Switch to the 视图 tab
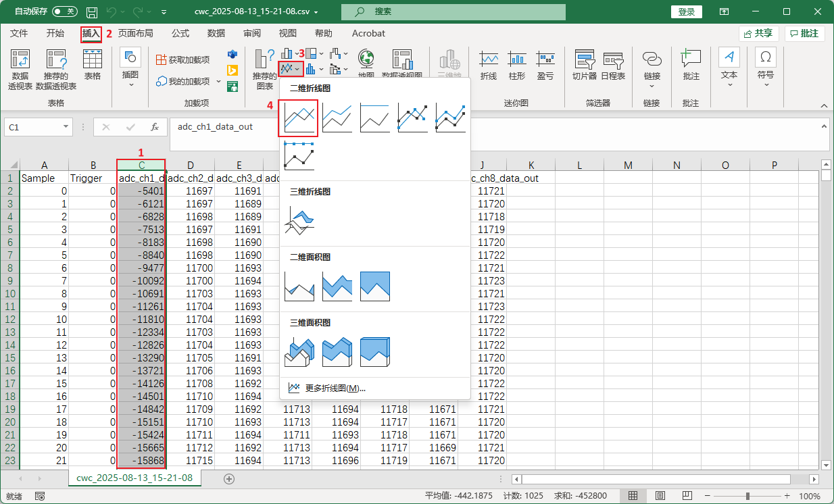The height and width of the screenshot is (504, 834). tap(288, 33)
